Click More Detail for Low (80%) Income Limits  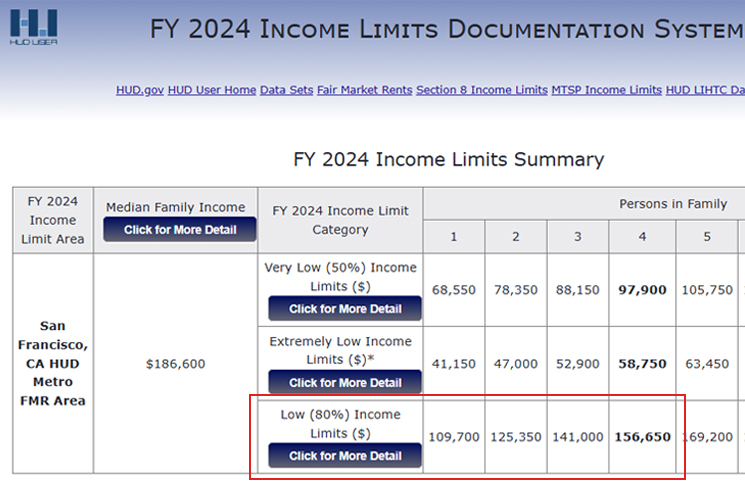click(x=345, y=456)
